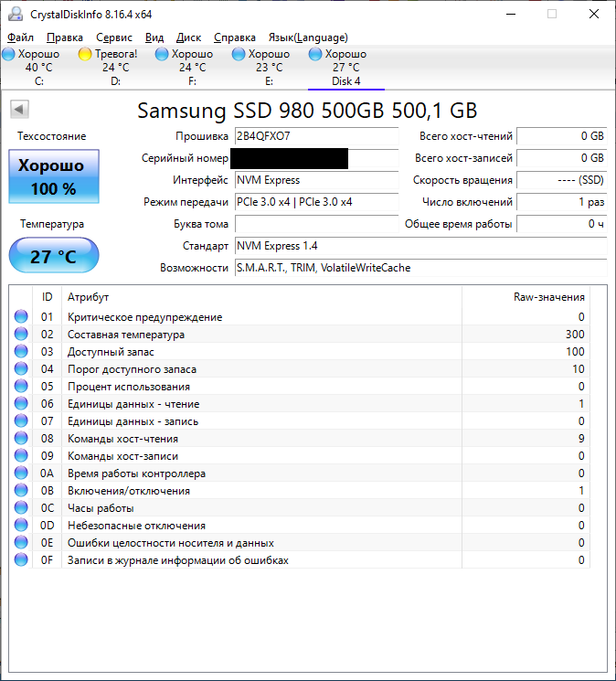Screen dimensions: 616x681
Task: Select row Составная температура
Action: (x=300, y=334)
